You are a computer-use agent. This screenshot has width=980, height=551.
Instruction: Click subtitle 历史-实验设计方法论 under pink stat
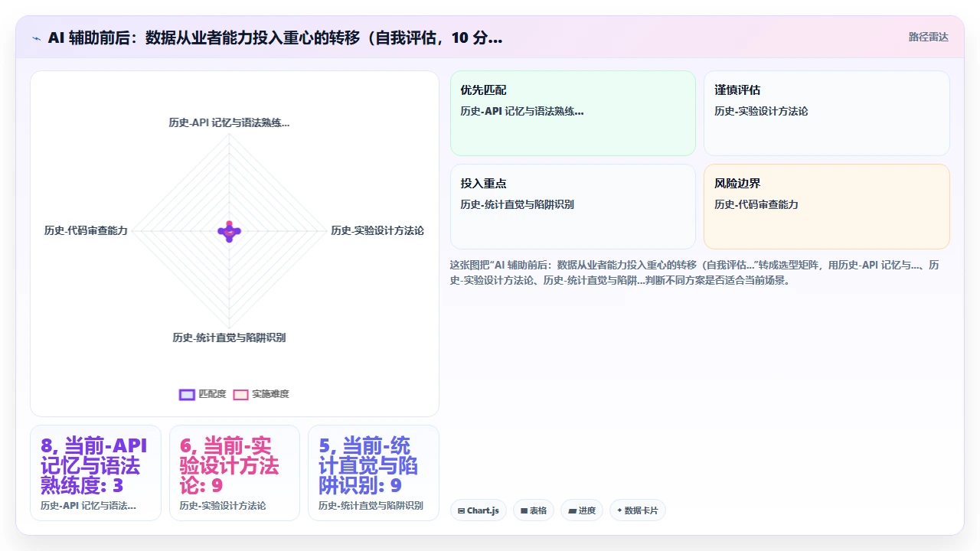[223, 506]
